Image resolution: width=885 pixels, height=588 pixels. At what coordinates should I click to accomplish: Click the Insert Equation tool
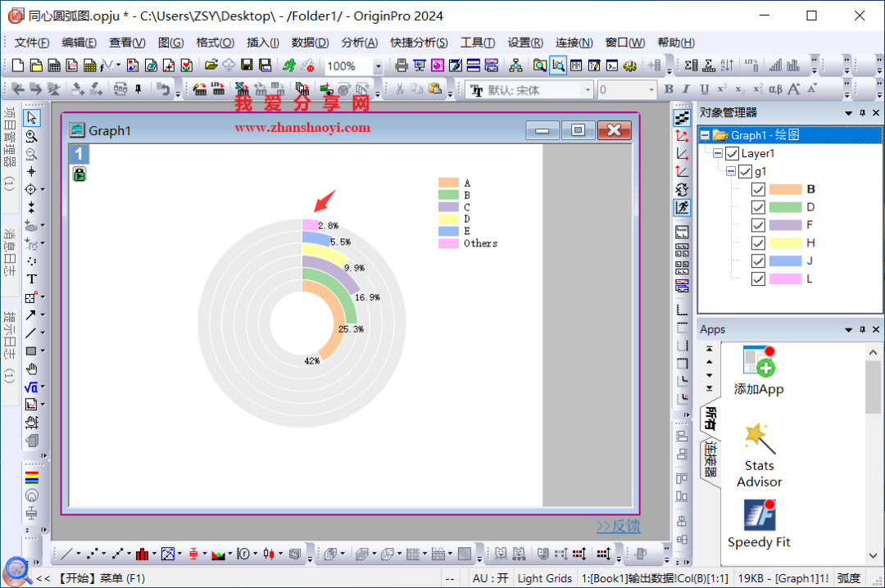click(31, 387)
